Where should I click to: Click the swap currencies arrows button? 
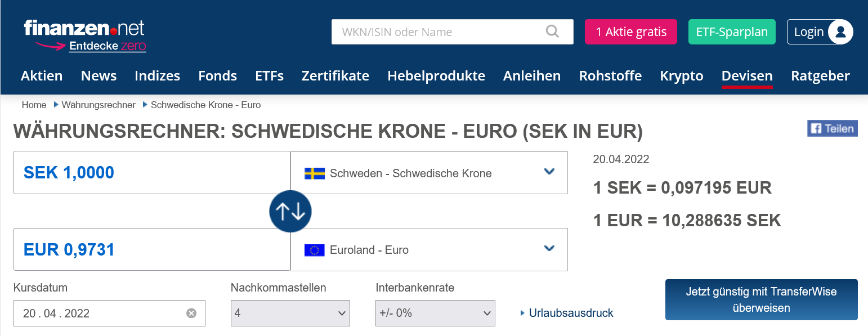[x=290, y=212]
